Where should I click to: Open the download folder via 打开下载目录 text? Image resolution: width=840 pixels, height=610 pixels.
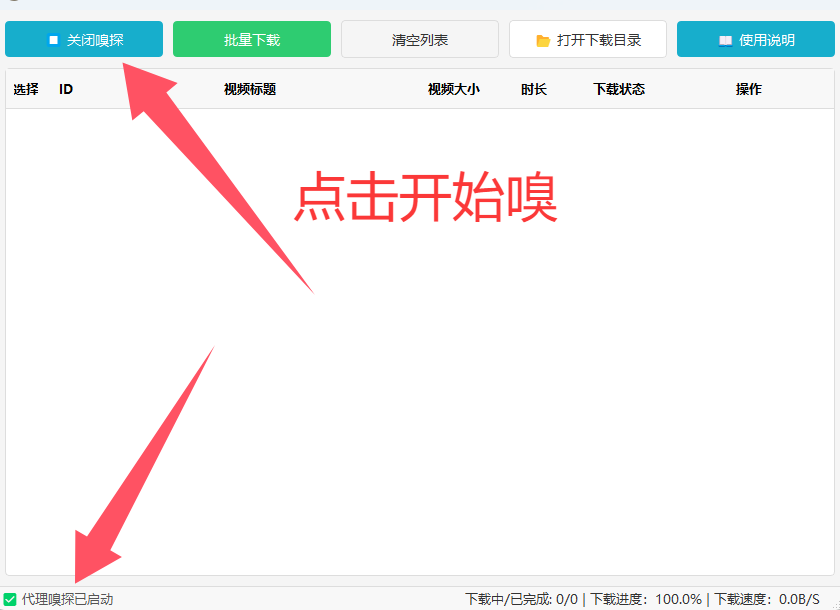[599, 40]
